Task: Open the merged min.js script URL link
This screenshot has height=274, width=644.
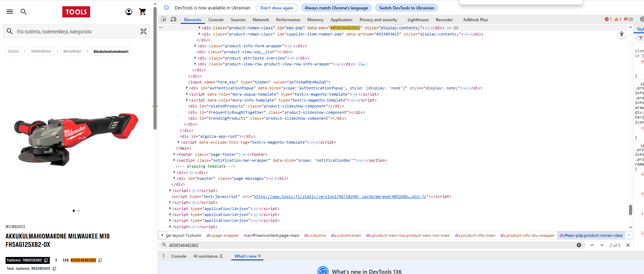Action: 340,197
